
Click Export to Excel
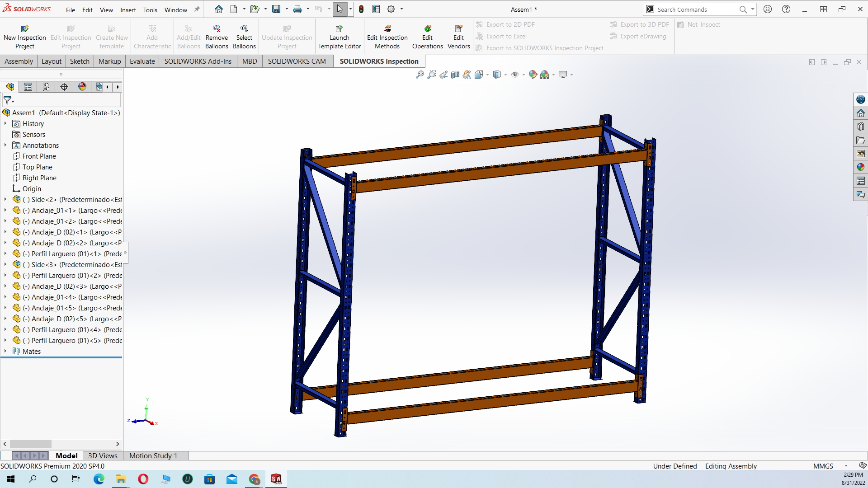coord(505,36)
